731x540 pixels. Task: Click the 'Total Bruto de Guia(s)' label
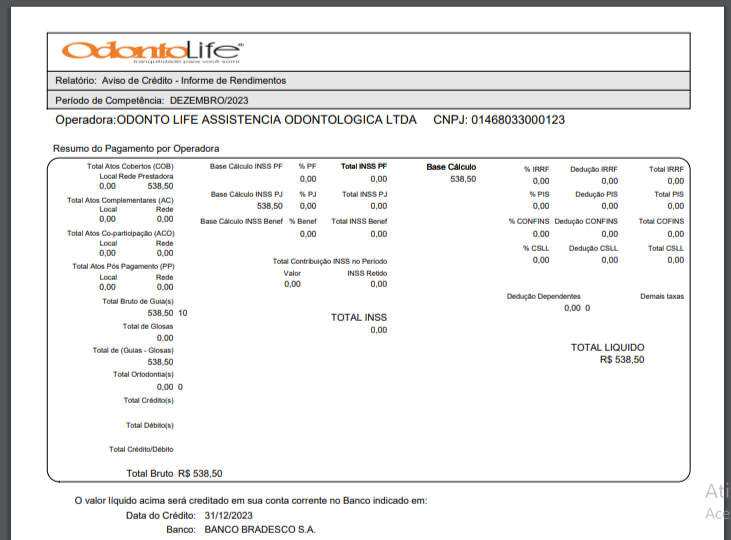(x=138, y=302)
